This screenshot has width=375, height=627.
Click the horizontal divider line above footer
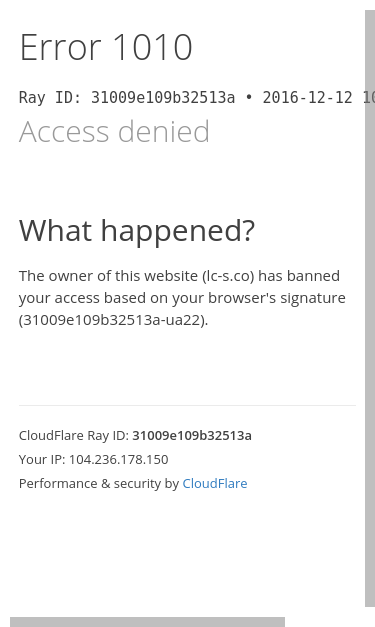(x=187, y=405)
